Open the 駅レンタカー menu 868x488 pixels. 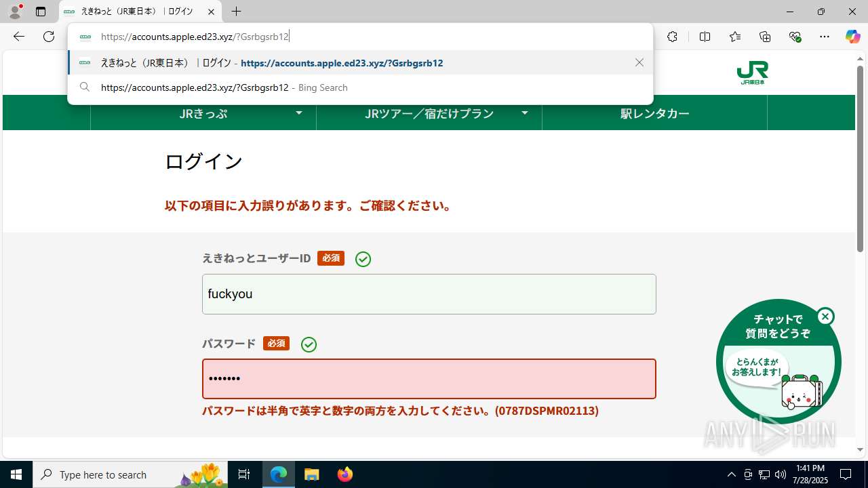click(654, 113)
